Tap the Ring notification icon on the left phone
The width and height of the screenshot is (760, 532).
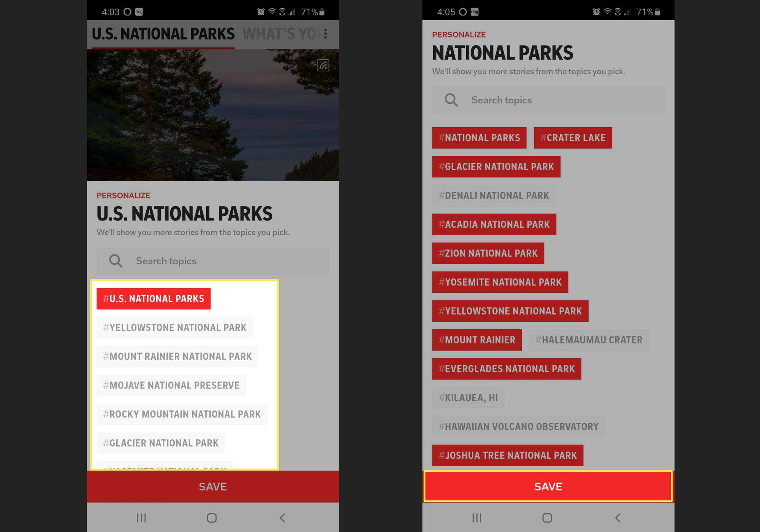(x=139, y=12)
